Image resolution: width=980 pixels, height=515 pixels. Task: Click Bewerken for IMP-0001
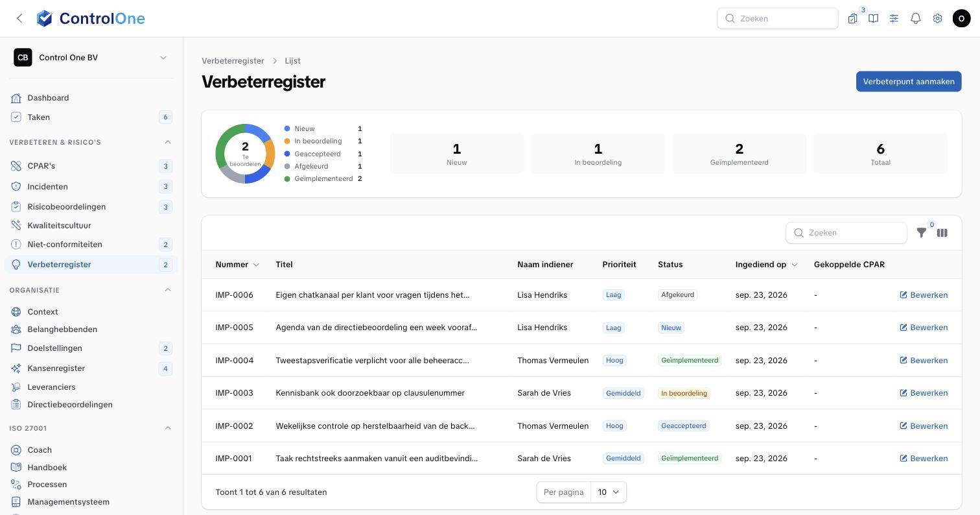[x=924, y=459]
